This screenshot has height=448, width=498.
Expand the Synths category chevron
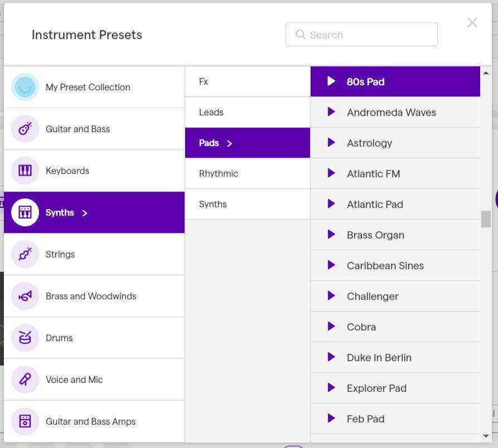tap(85, 213)
